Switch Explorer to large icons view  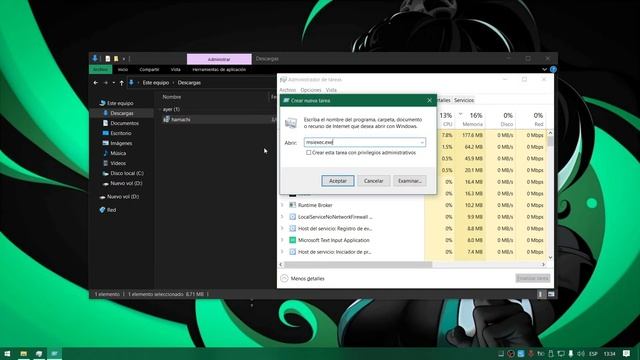pyautogui.click(x=551, y=294)
